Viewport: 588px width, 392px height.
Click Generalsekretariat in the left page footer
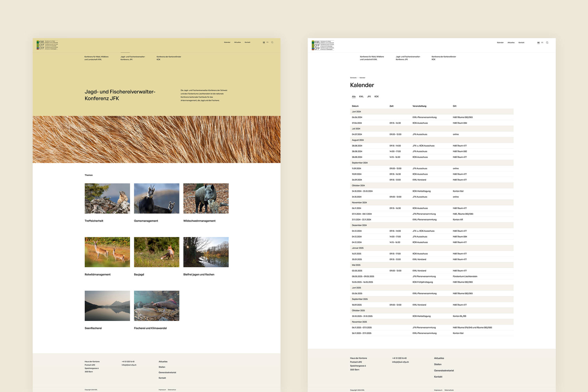(x=167, y=373)
